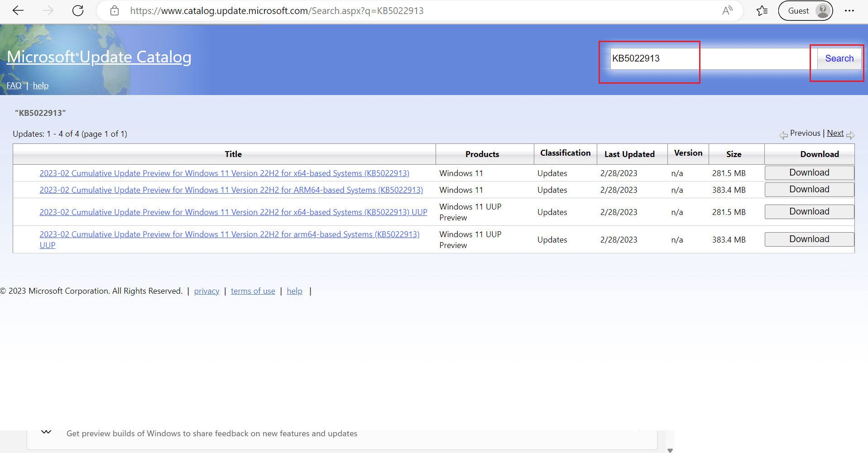This screenshot has height=453, width=868.
Task: Open the help link in the header
Action: 41,86
